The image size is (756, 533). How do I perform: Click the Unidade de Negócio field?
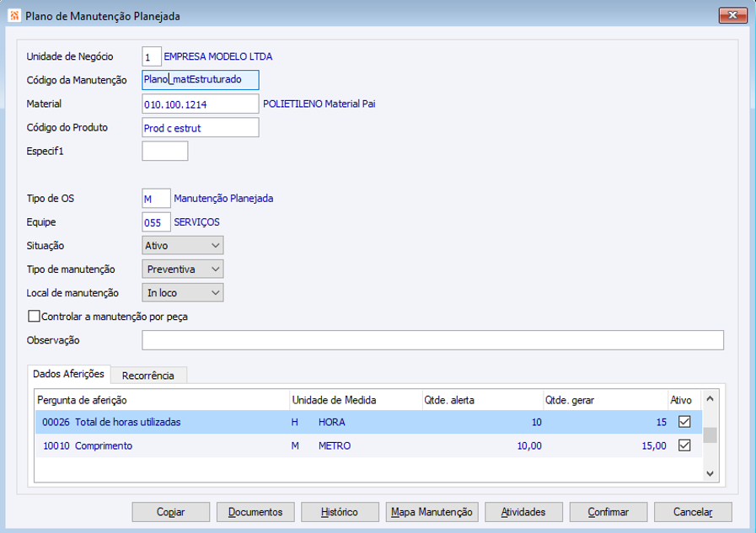[152, 56]
